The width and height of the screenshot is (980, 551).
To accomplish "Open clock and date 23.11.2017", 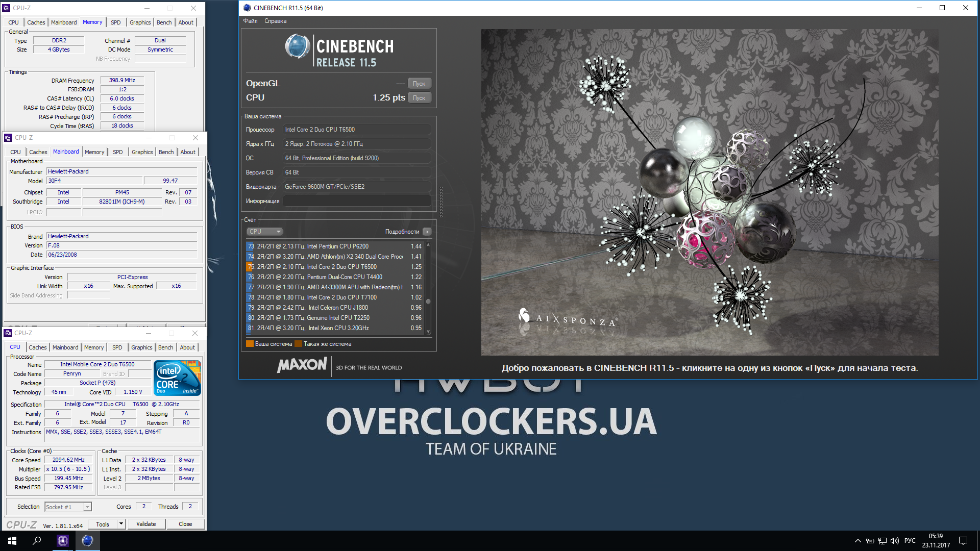I will coord(936,541).
